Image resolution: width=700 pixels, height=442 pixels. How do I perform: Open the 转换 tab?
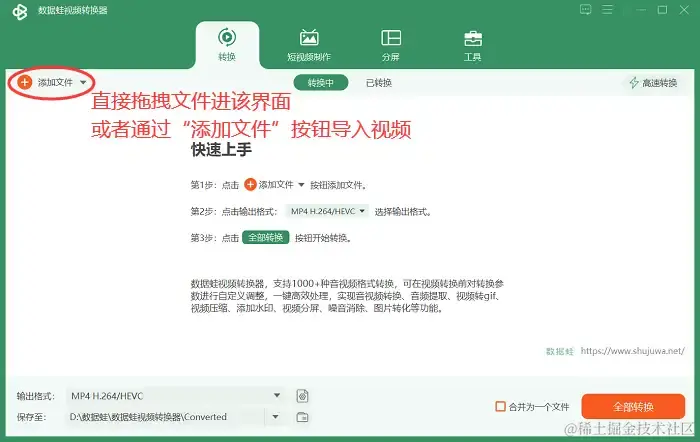pos(227,45)
